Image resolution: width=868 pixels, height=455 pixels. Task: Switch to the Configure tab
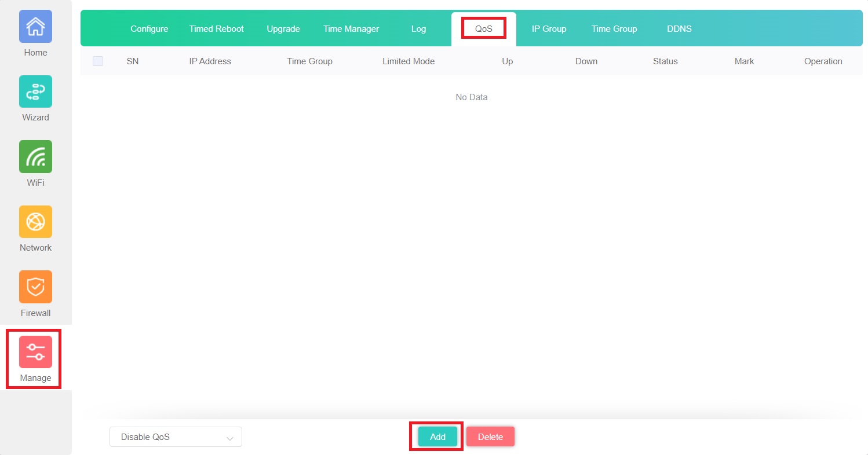click(x=149, y=29)
